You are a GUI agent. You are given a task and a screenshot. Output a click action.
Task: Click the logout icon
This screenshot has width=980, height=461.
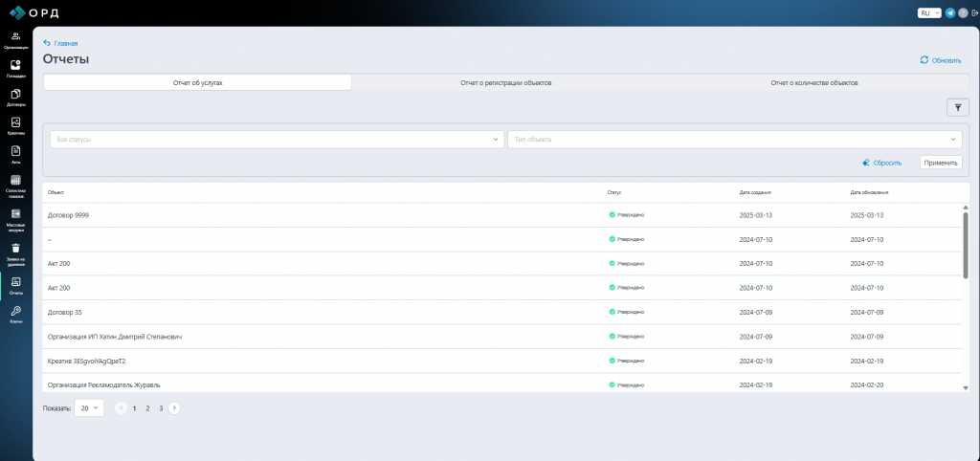coord(973,12)
